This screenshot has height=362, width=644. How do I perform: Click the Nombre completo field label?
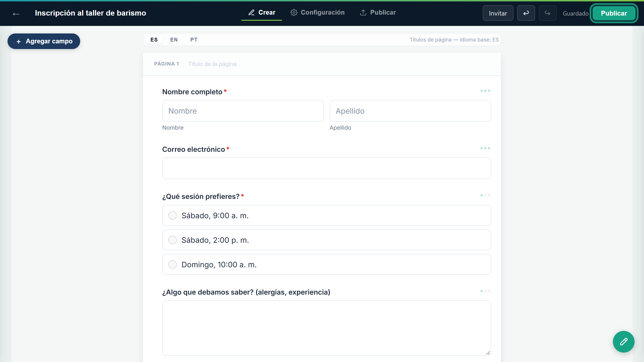[x=192, y=92]
